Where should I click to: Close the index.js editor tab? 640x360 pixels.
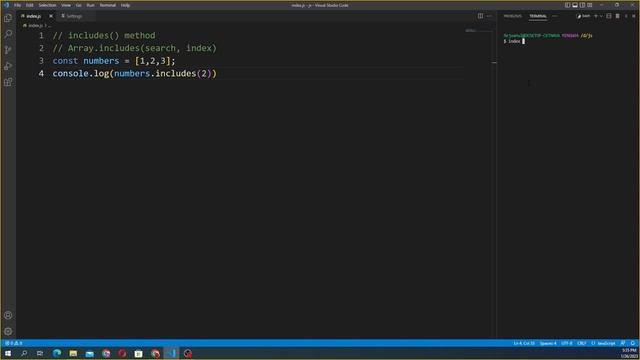pyautogui.click(x=51, y=16)
